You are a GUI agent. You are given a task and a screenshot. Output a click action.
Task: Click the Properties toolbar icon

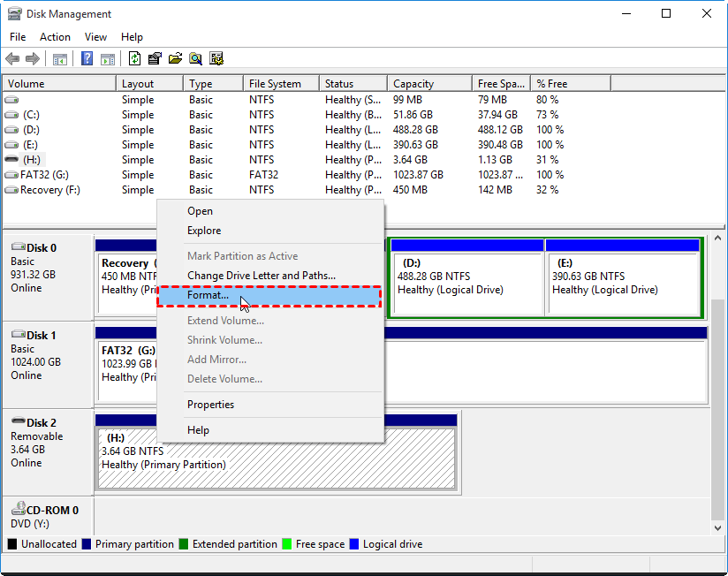pos(155,58)
